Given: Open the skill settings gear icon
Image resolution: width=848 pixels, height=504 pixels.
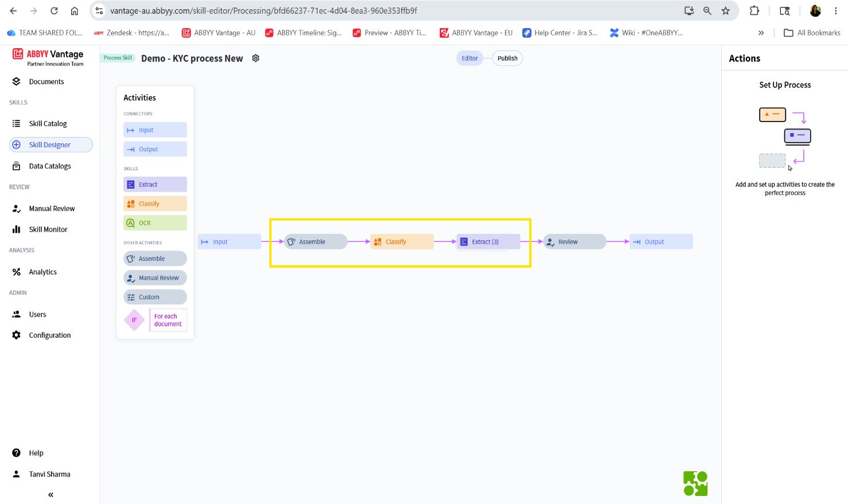Looking at the screenshot, I should pyautogui.click(x=256, y=58).
